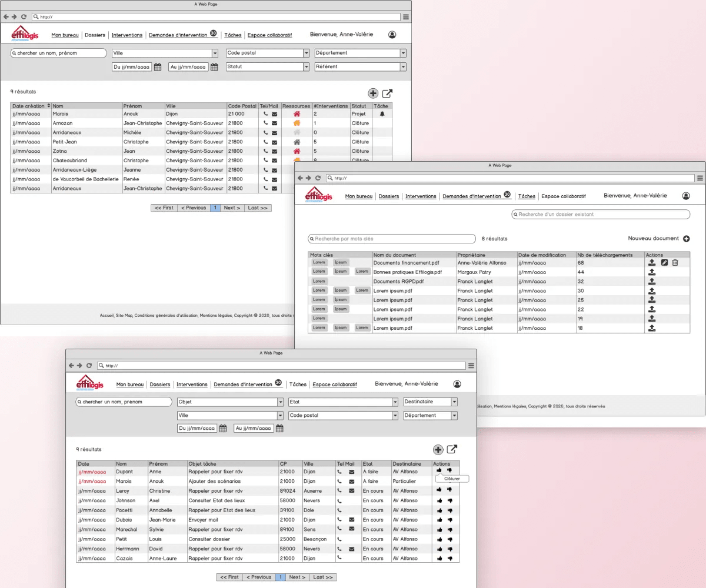Click the plus icon beside Nouveau document
This screenshot has height=588, width=706.
point(686,239)
